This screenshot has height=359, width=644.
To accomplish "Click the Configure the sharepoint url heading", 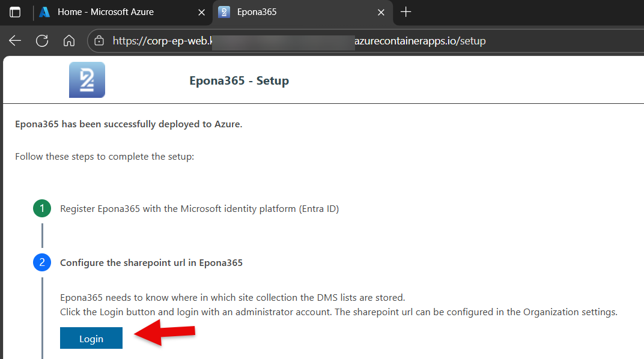I will [151, 262].
